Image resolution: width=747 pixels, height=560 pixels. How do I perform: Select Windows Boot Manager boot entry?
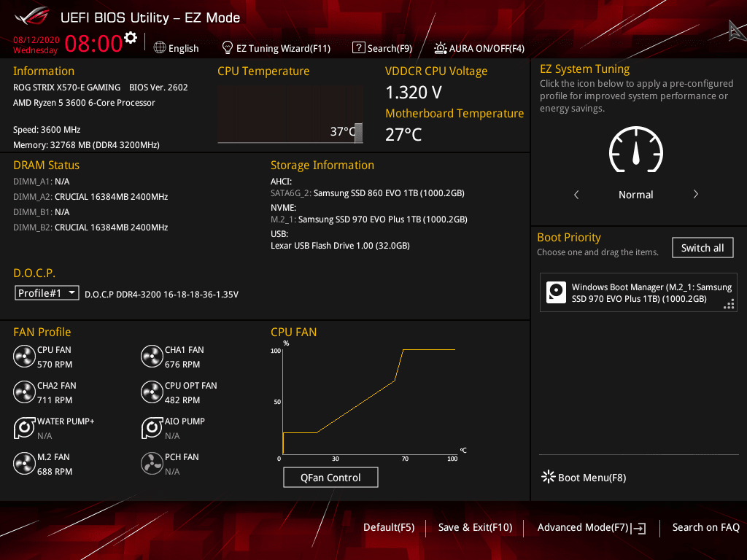[638, 292]
